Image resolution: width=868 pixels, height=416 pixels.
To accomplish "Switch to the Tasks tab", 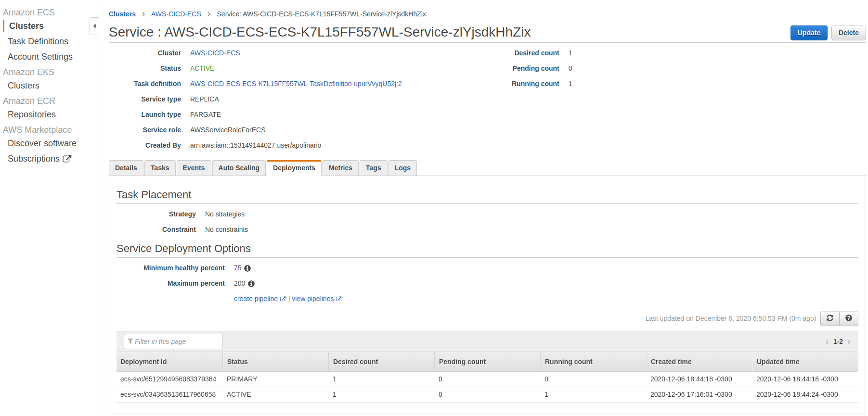I will click(x=160, y=168).
